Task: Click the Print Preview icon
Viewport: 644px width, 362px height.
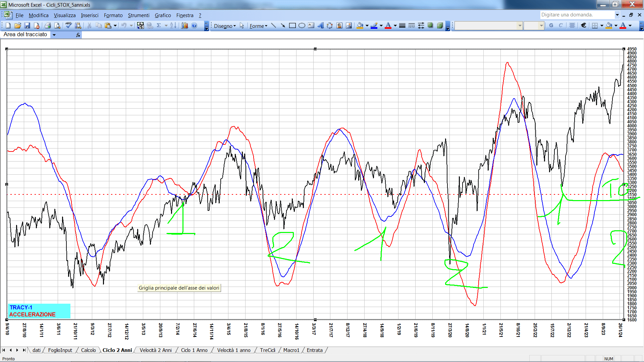Action: pyautogui.click(x=57, y=25)
